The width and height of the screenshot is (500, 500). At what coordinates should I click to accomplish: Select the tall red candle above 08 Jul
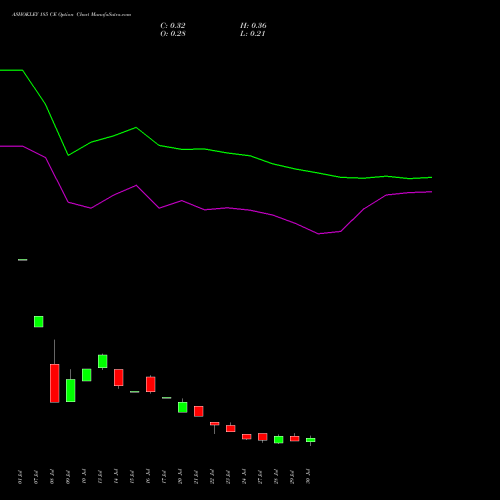pos(55,383)
